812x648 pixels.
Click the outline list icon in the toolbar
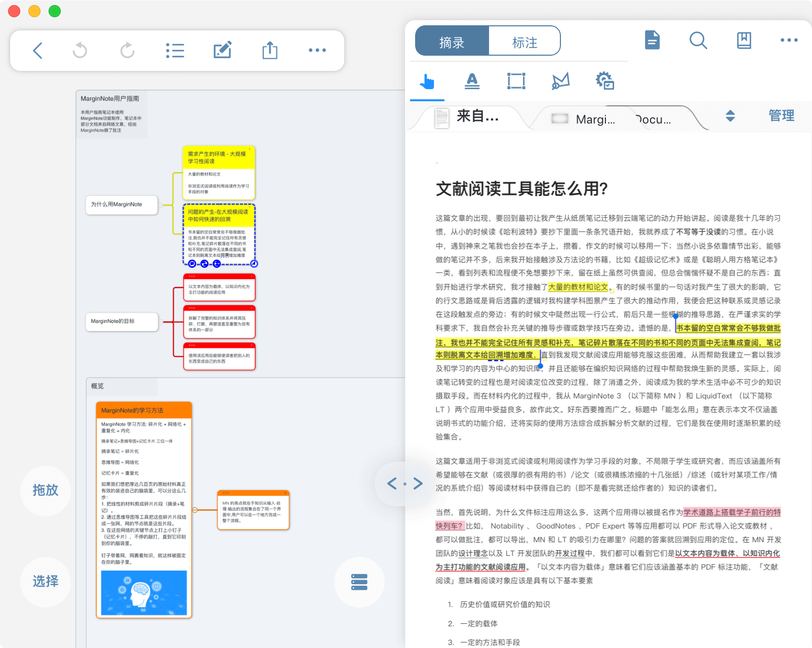click(x=175, y=50)
